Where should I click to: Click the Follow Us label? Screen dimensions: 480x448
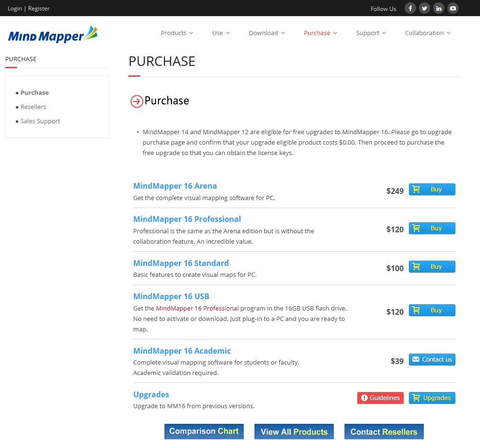(x=383, y=9)
